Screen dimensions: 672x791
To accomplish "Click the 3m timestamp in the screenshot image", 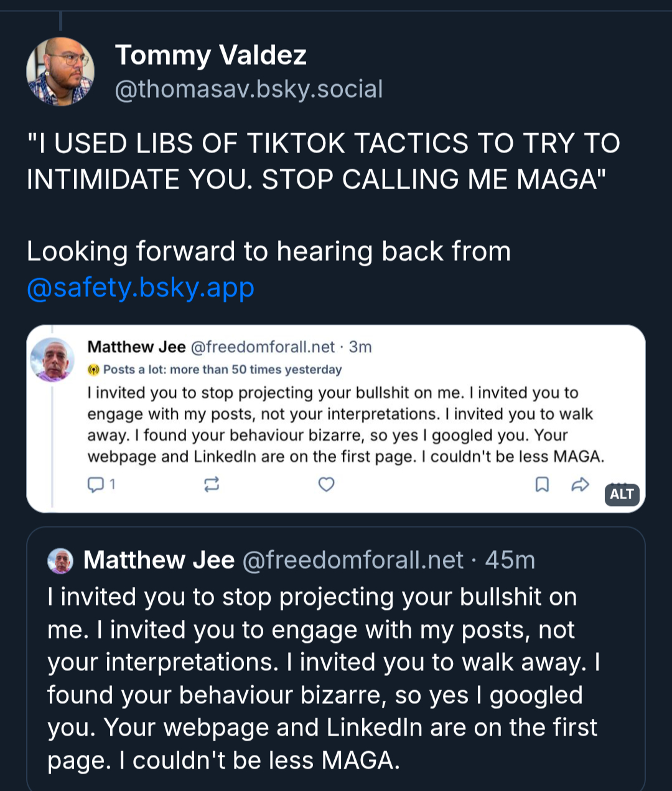I will pos(360,347).
